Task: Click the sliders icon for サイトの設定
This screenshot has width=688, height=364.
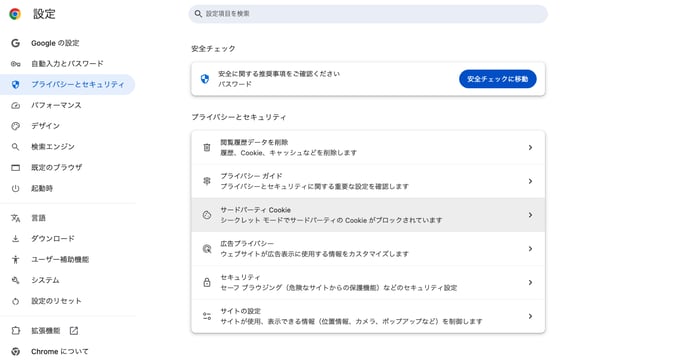Action: [x=207, y=316]
